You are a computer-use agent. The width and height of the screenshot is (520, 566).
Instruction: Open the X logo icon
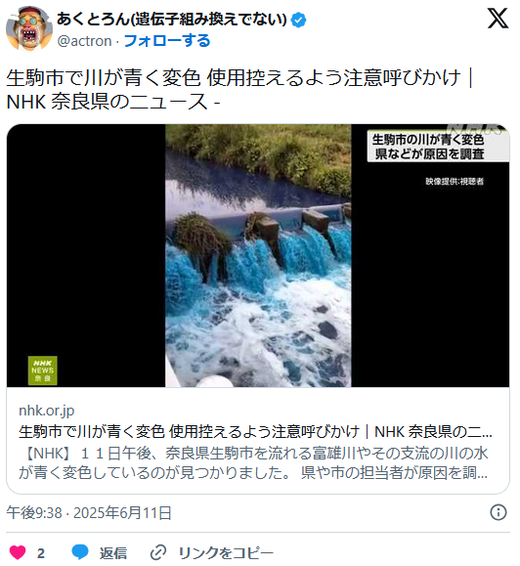(498, 18)
